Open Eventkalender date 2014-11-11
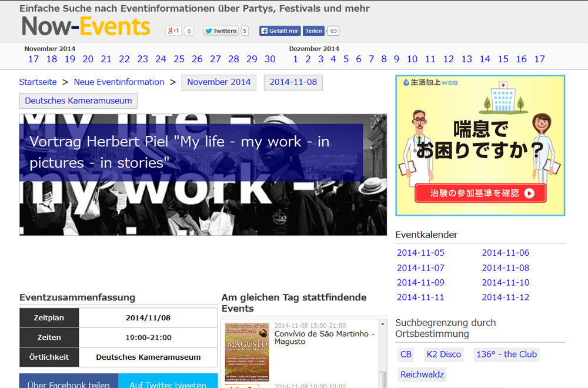 coord(421,297)
